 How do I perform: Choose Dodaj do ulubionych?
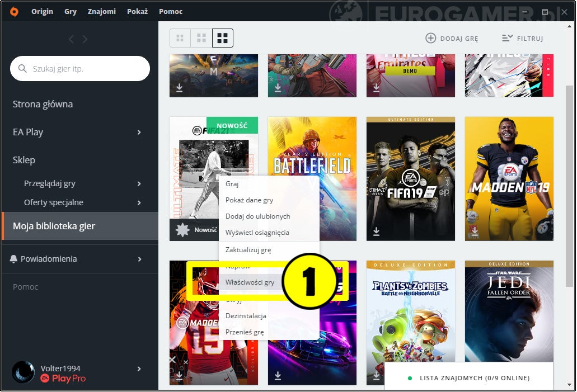[269, 216]
